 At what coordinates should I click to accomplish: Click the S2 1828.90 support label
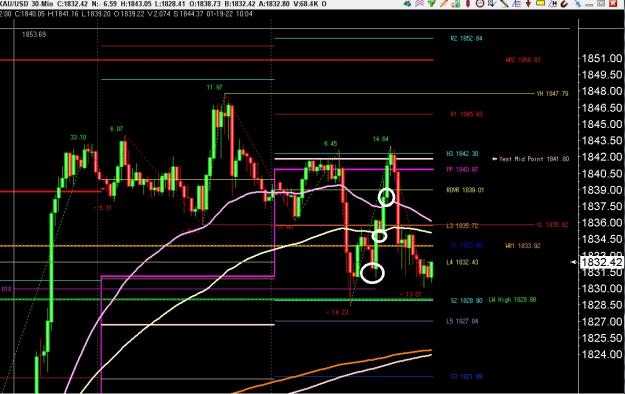466,300
